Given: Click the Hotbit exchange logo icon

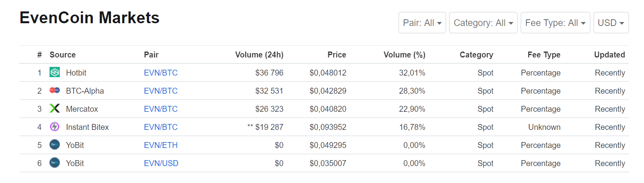Looking at the screenshot, I should pyautogui.click(x=55, y=72).
